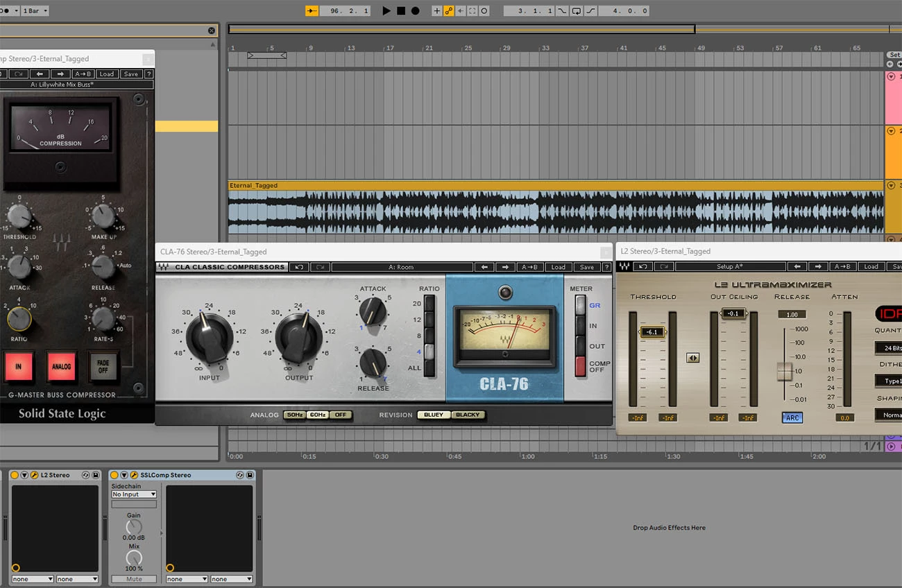The height and width of the screenshot is (588, 902).
Task: Collapse SSLComp Stereo device with fold triangle
Action: pyautogui.click(x=124, y=475)
